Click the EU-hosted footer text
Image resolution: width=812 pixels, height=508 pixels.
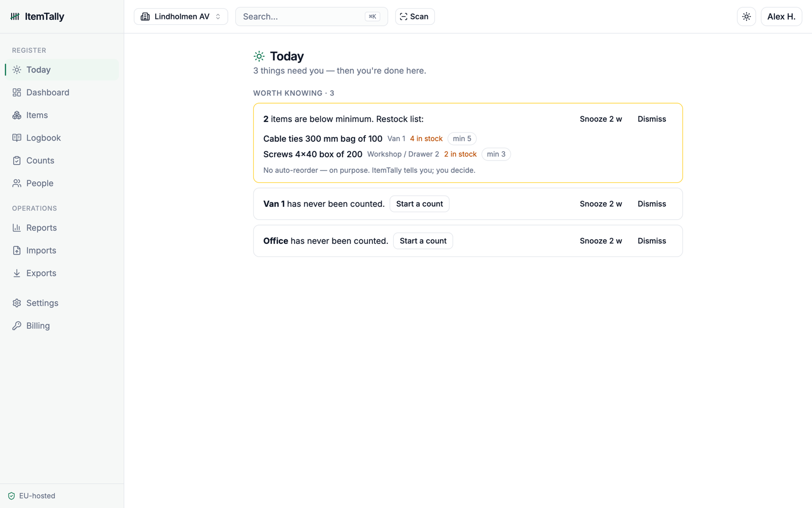coord(37,496)
